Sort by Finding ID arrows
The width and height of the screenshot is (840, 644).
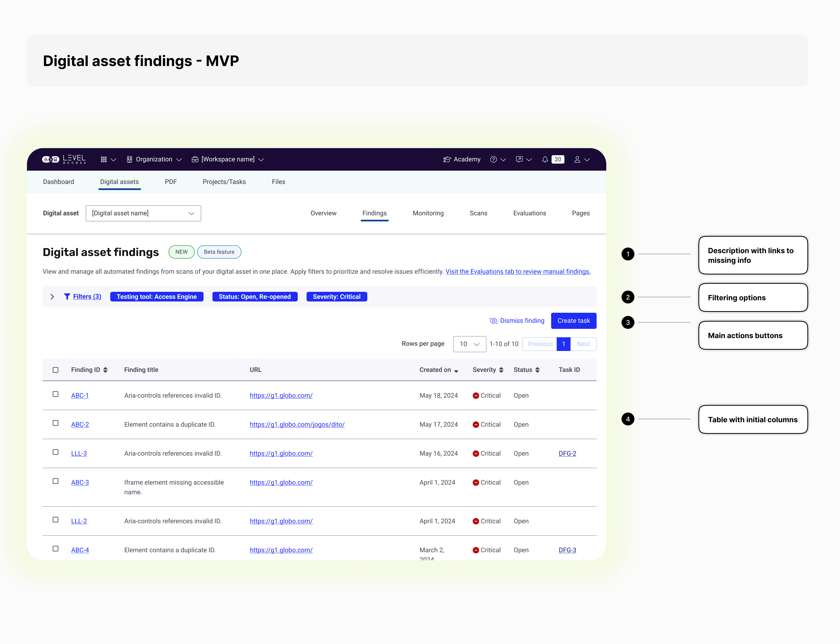(105, 370)
